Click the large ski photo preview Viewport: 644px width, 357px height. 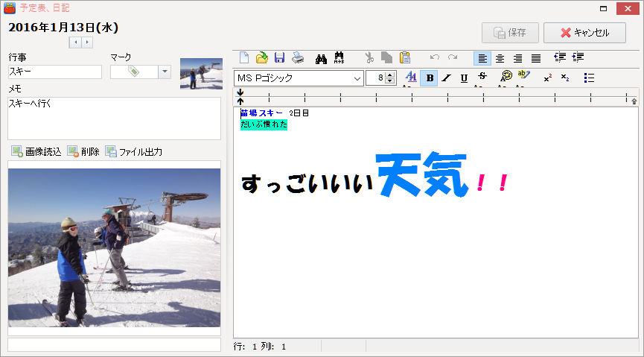[x=114, y=247]
